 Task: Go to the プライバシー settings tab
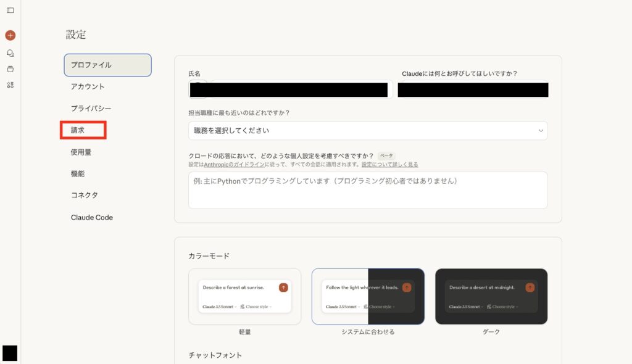(x=91, y=109)
